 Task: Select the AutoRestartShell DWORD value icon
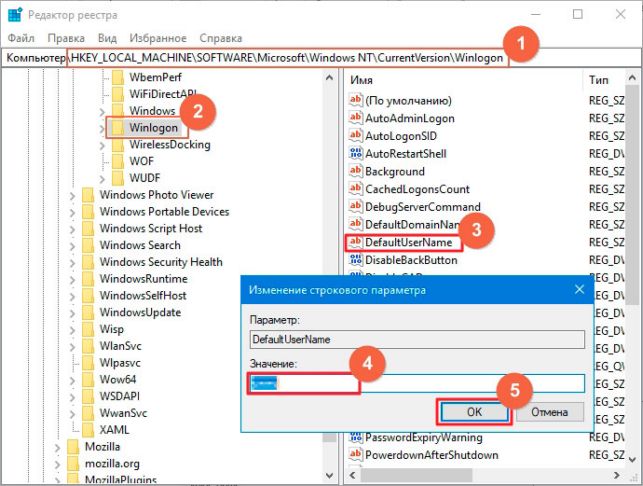pos(356,153)
